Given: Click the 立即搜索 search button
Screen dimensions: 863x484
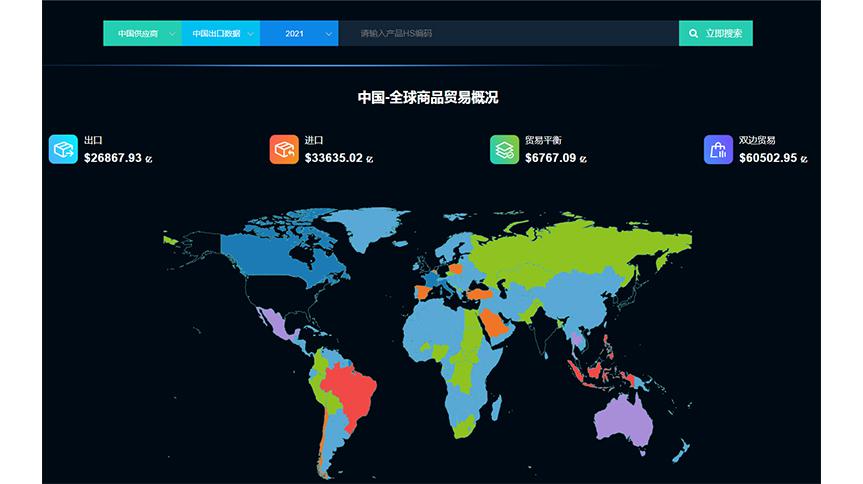Looking at the screenshot, I should [x=716, y=33].
